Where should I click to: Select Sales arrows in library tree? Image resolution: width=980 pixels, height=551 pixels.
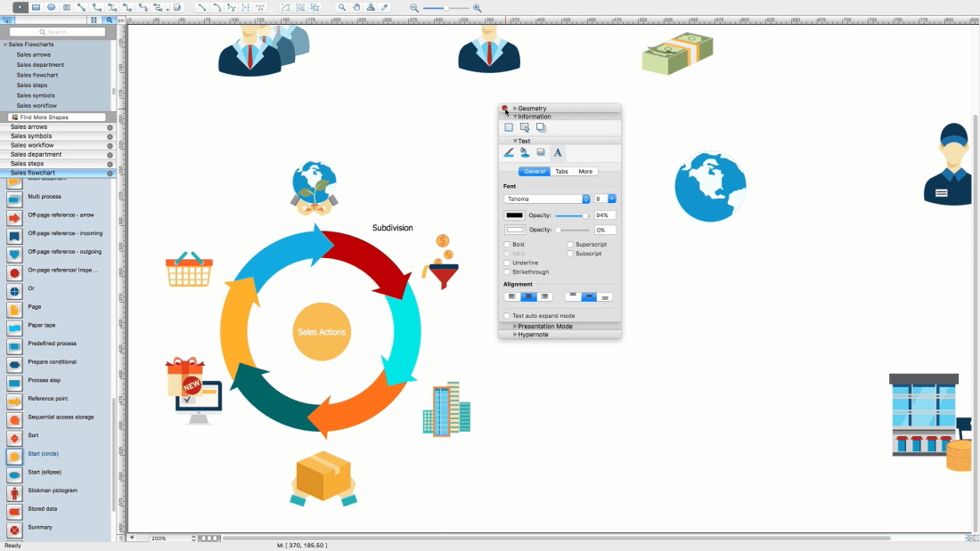click(x=34, y=54)
